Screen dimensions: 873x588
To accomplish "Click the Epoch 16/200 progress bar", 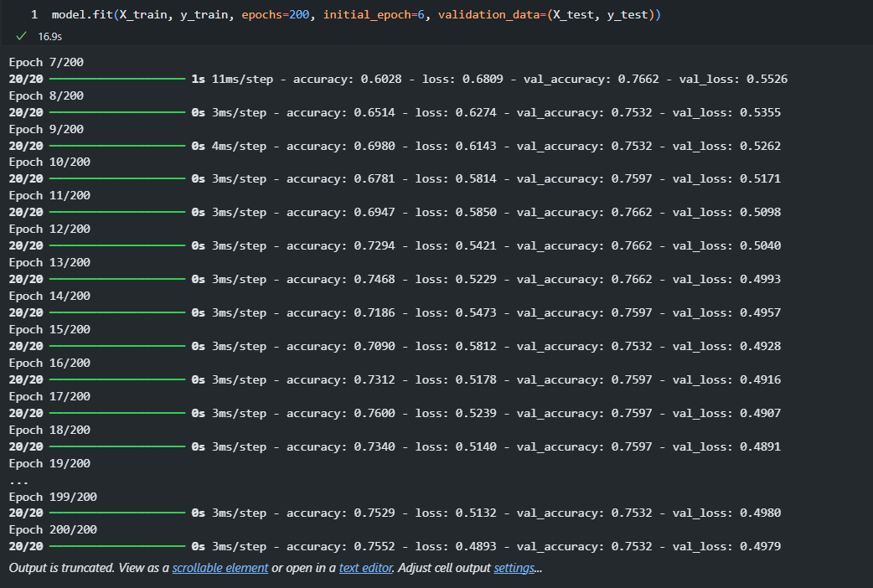I will (117, 379).
